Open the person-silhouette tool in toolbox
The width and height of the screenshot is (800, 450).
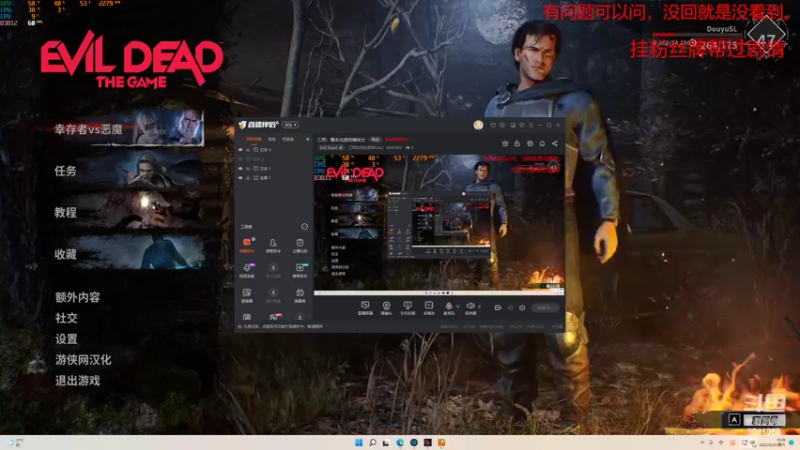tap(273, 244)
